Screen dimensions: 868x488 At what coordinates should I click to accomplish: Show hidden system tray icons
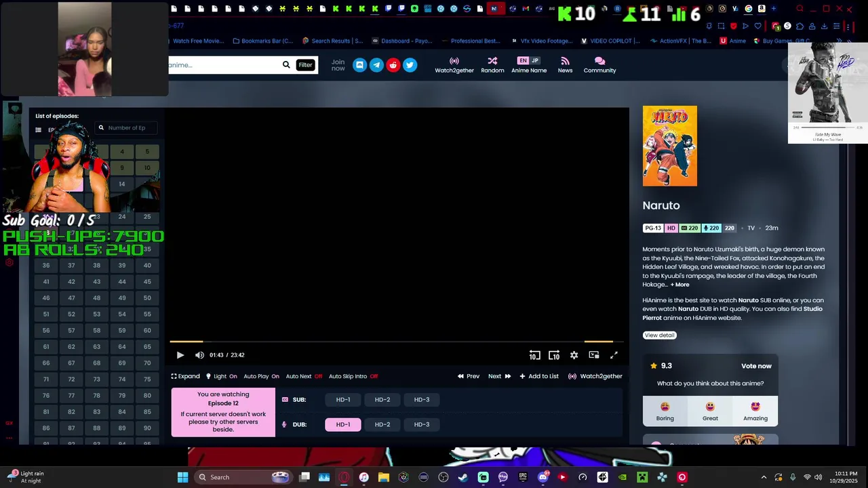tap(764, 477)
